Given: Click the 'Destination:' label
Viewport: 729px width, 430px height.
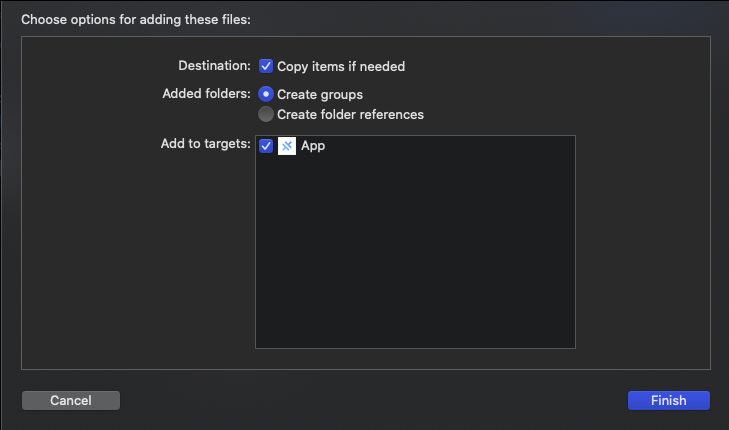Looking at the screenshot, I should click(x=214, y=66).
